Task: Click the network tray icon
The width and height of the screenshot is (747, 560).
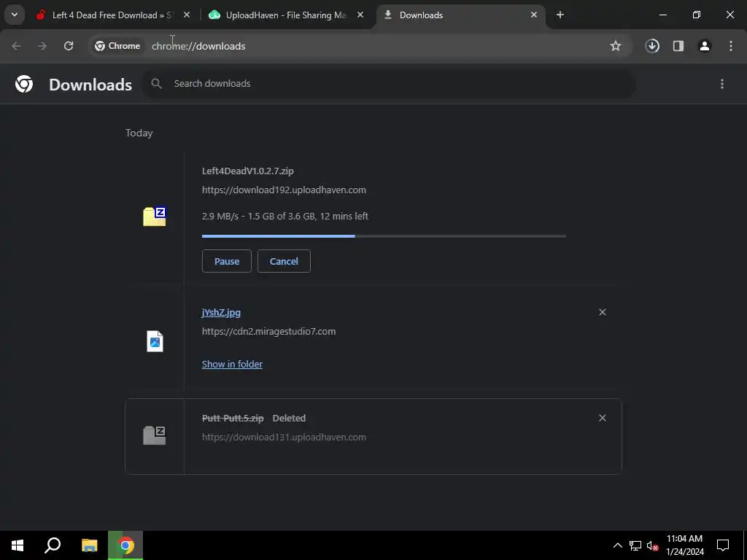Action: [x=635, y=545]
